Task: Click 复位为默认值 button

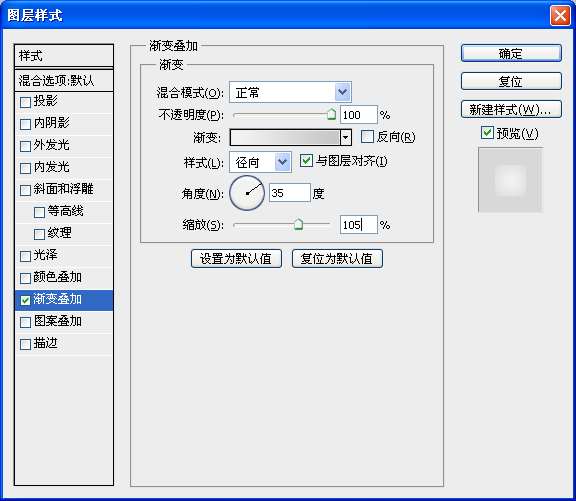Action: (337, 259)
